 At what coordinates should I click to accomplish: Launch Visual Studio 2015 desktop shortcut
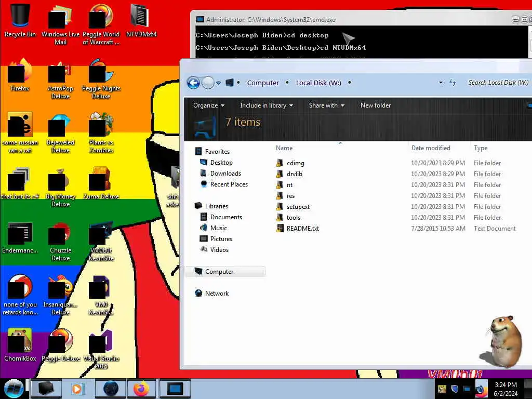coord(101,350)
